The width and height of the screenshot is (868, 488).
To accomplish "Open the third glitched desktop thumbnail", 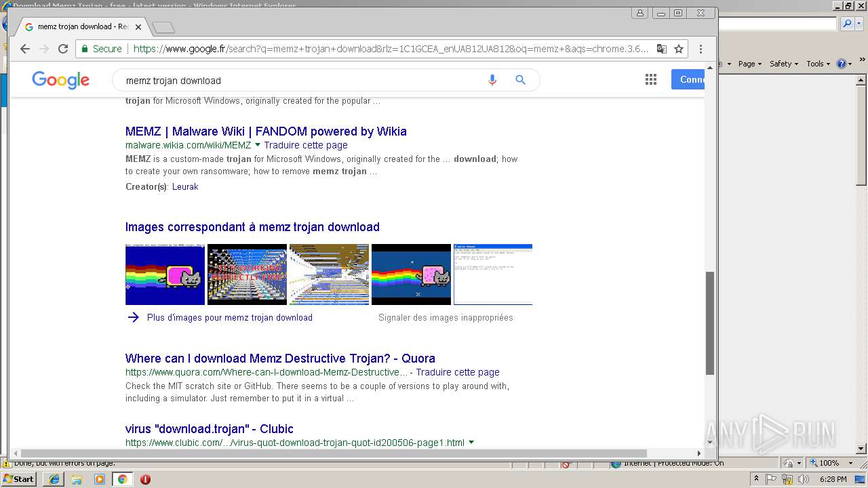I will click(x=329, y=274).
